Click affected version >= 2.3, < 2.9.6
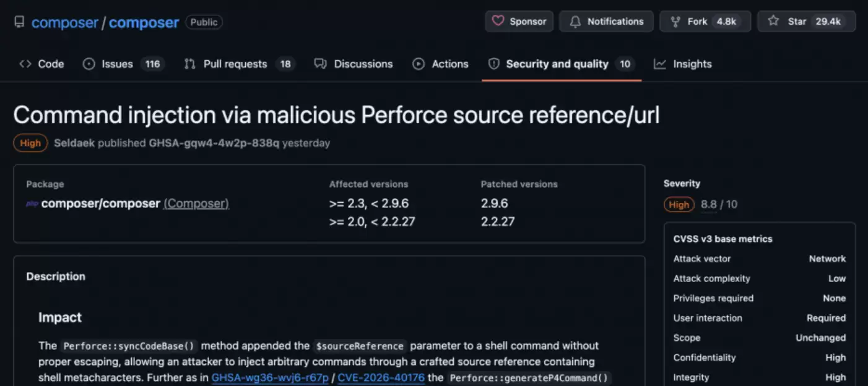This screenshot has width=868, height=386. click(369, 204)
